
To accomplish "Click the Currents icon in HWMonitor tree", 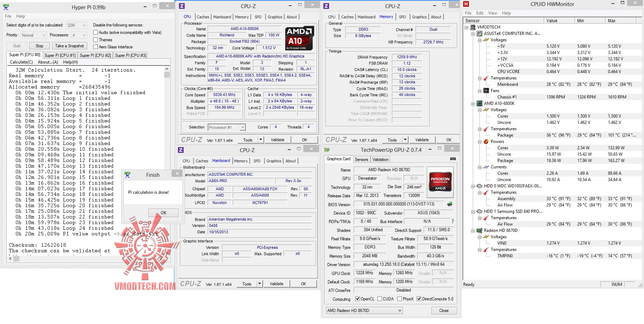I will [x=486, y=167].
